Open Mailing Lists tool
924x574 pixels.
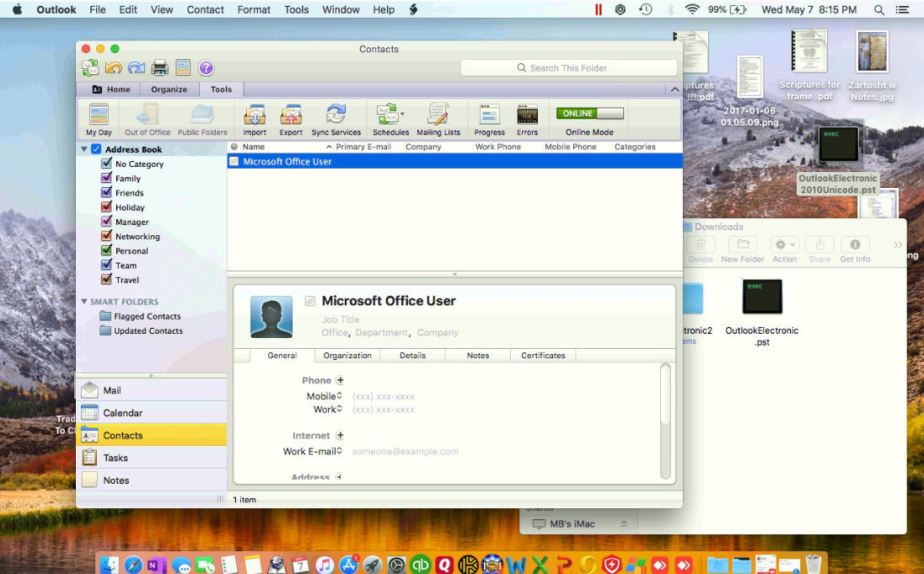(438, 120)
